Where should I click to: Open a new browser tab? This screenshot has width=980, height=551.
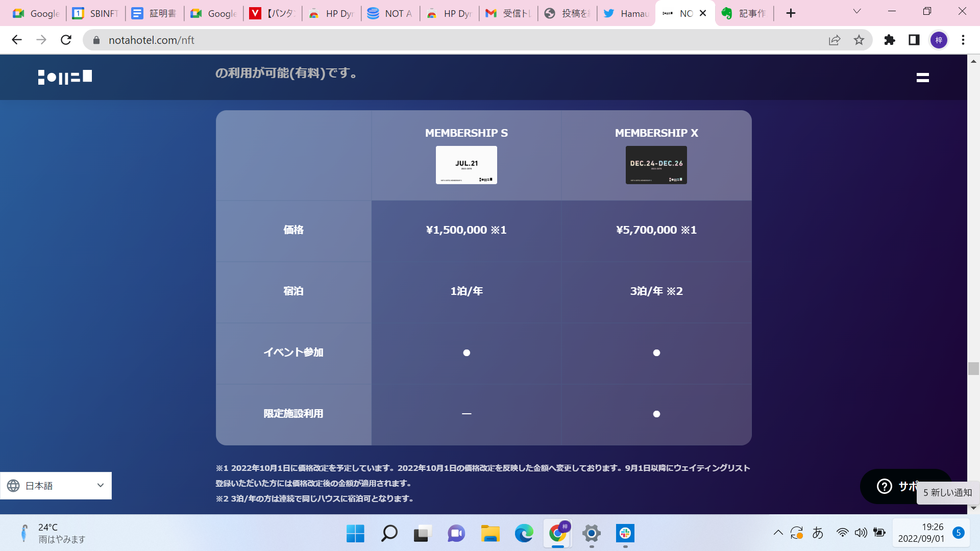[791, 13]
